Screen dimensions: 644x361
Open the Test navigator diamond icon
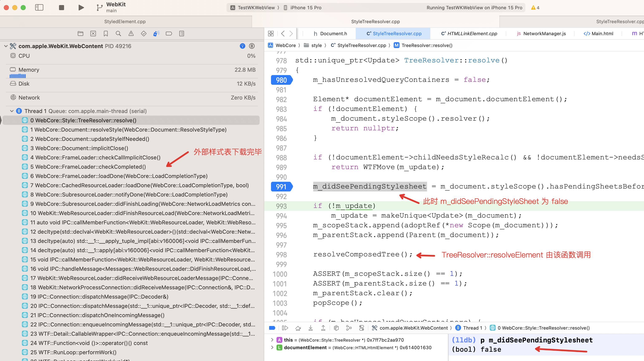point(144,34)
